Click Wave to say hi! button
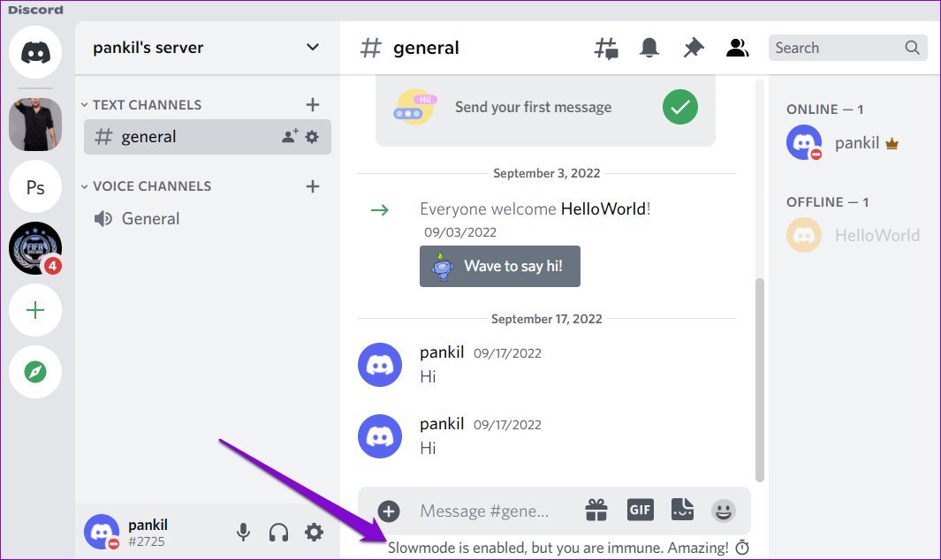This screenshot has width=941, height=560. tap(500, 266)
